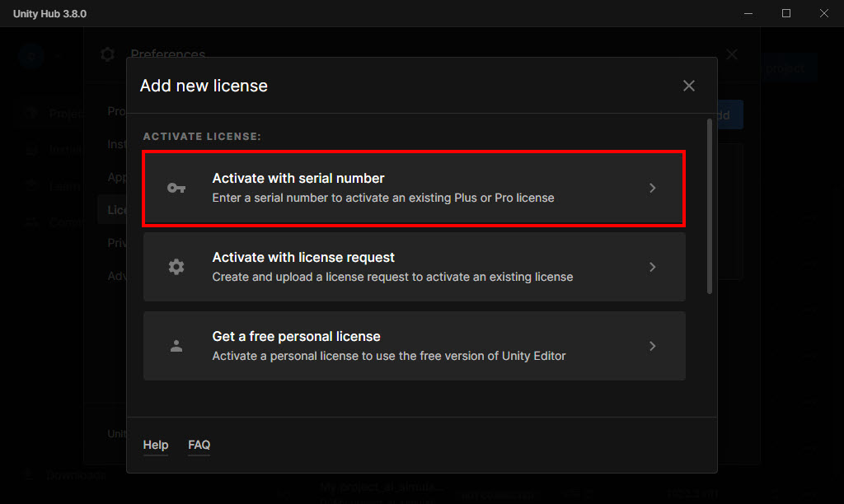
Task: Click the 'ACTIVATE LICENSE:' heading text
Action: coord(202,137)
